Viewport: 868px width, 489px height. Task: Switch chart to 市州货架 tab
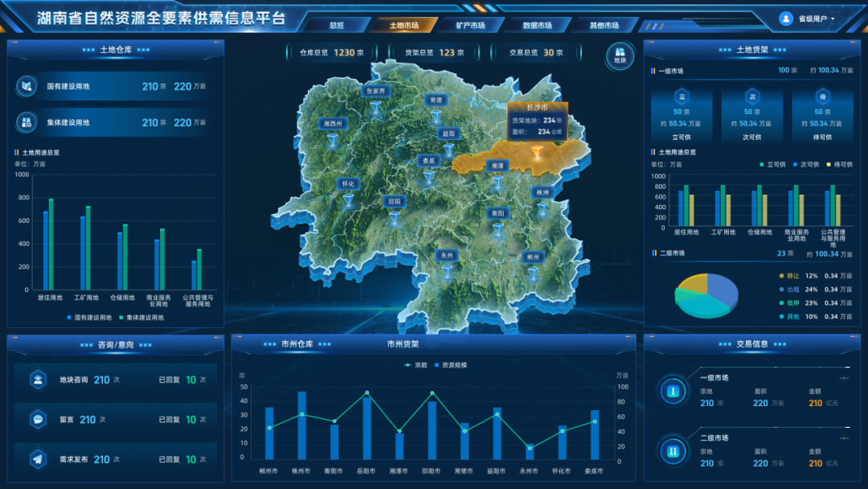pyautogui.click(x=403, y=344)
